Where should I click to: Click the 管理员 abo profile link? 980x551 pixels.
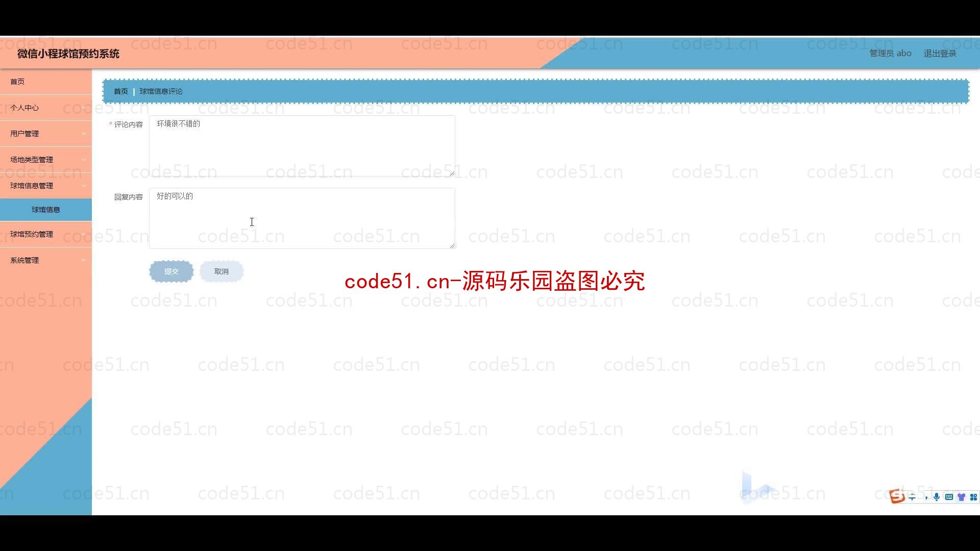pos(890,53)
